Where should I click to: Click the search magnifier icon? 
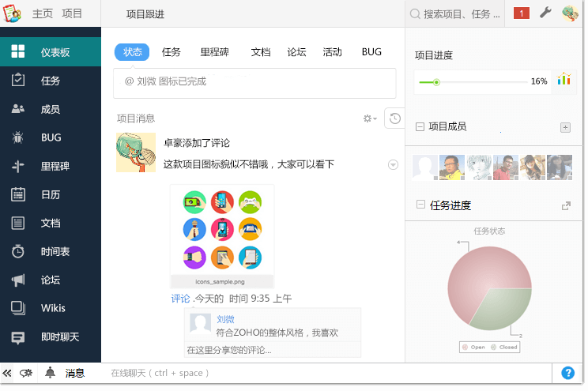415,14
